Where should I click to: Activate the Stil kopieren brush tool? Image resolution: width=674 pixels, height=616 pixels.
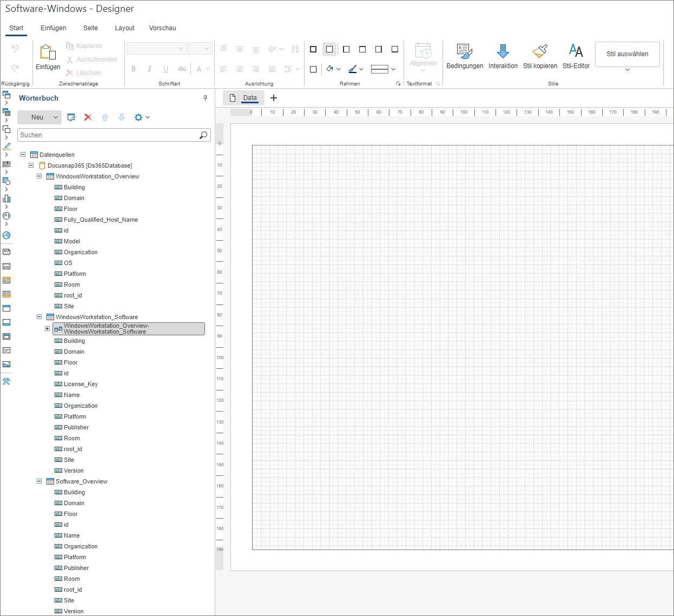click(x=539, y=56)
